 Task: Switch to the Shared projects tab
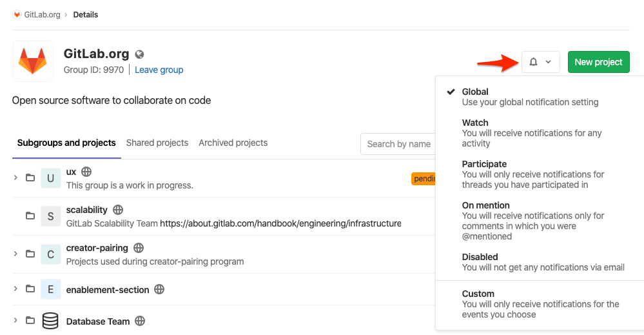(157, 143)
